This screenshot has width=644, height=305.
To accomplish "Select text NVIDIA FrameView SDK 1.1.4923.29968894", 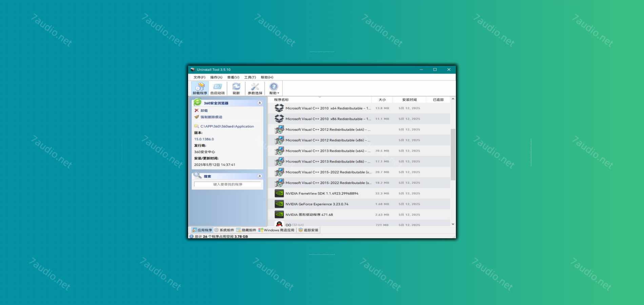I will click(x=322, y=194).
